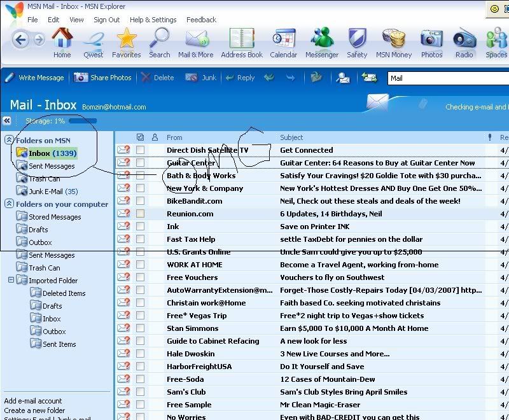Tick the BikeBandit.com message checkbox
This screenshot has height=420, width=509.
click(140, 201)
